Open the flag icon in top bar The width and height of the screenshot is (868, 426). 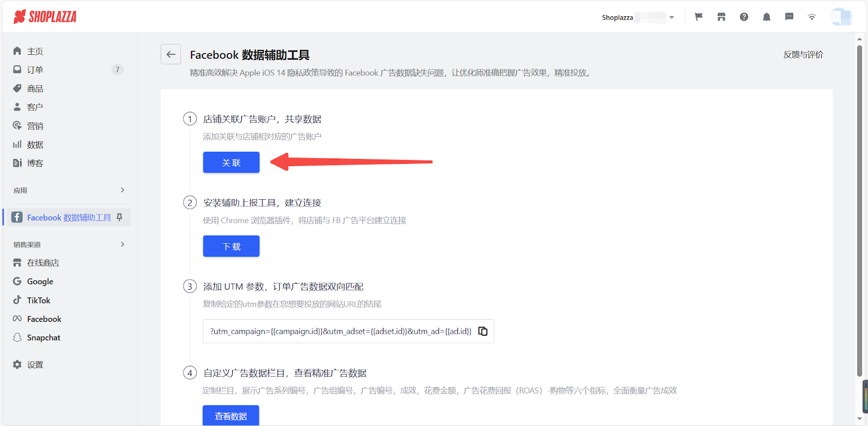[699, 17]
